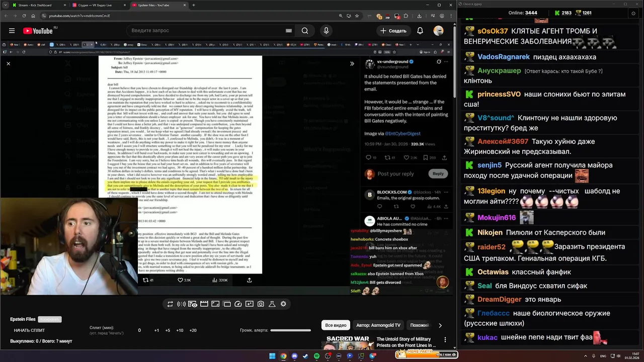
Task: Click the aspect-ratio frame icon in player toolbar
Action: [215, 304]
